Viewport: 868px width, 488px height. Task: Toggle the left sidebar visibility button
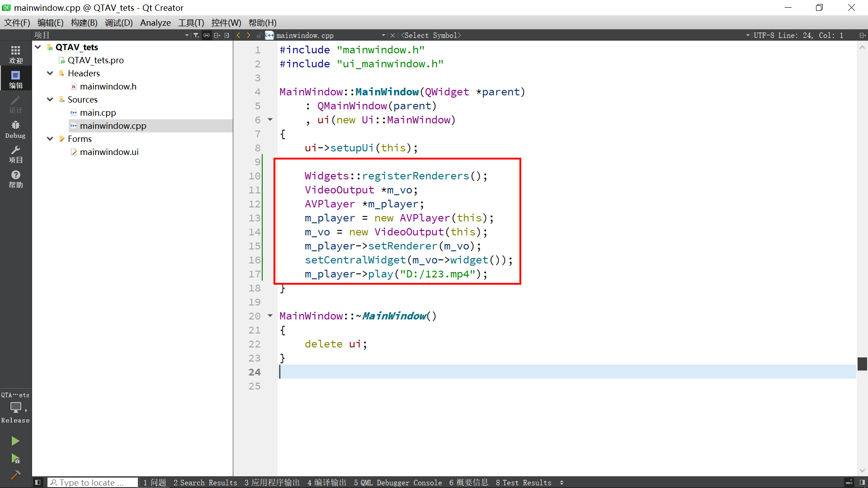point(38,483)
